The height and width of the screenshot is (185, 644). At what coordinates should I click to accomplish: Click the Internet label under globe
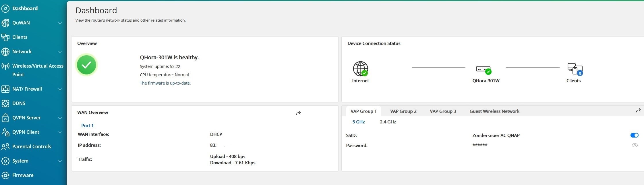click(x=360, y=81)
